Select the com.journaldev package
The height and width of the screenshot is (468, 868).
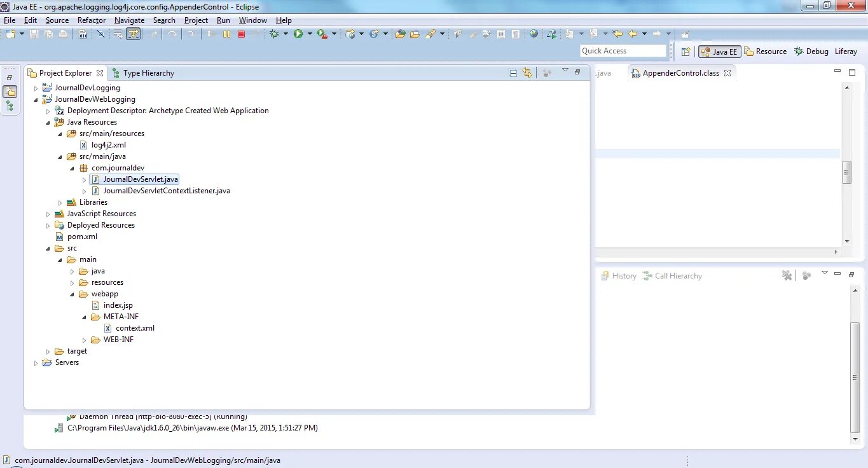112,168
